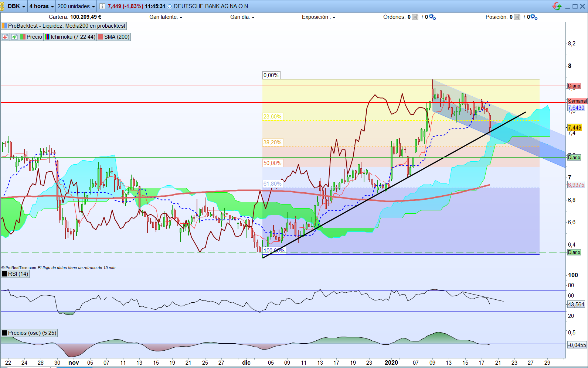Click the Semanal level tag on price axis
This screenshot has width=588, height=368.
(577, 101)
